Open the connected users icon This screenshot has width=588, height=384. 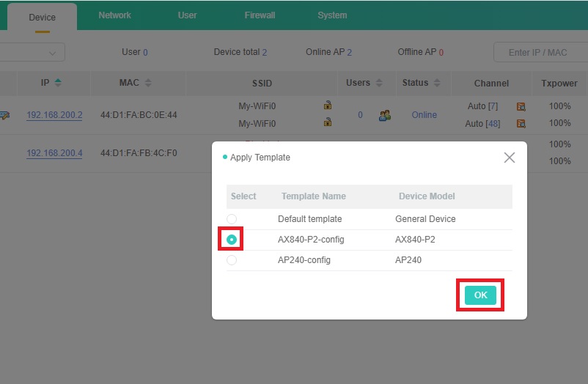[x=384, y=115]
